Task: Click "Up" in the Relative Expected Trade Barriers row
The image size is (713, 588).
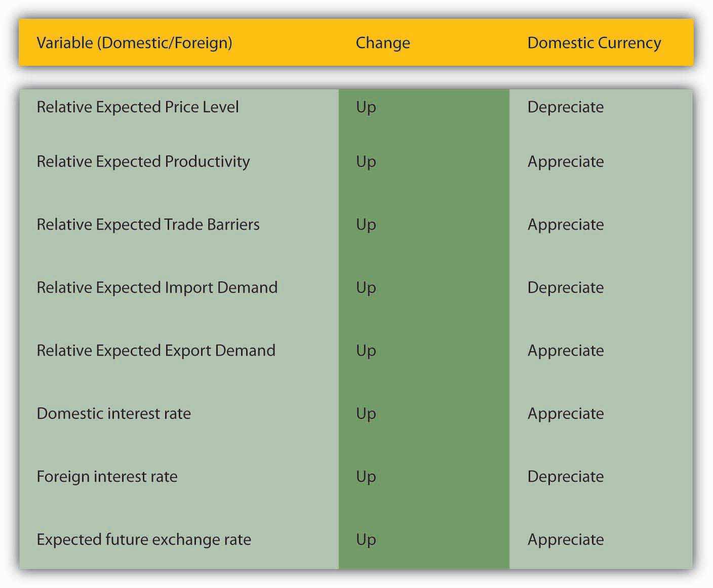Action: 366,225
